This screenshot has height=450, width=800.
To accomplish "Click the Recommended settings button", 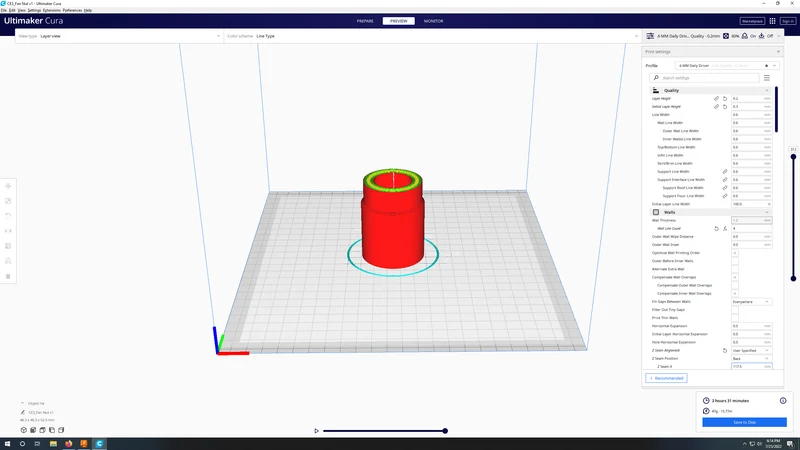I will click(x=666, y=378).
